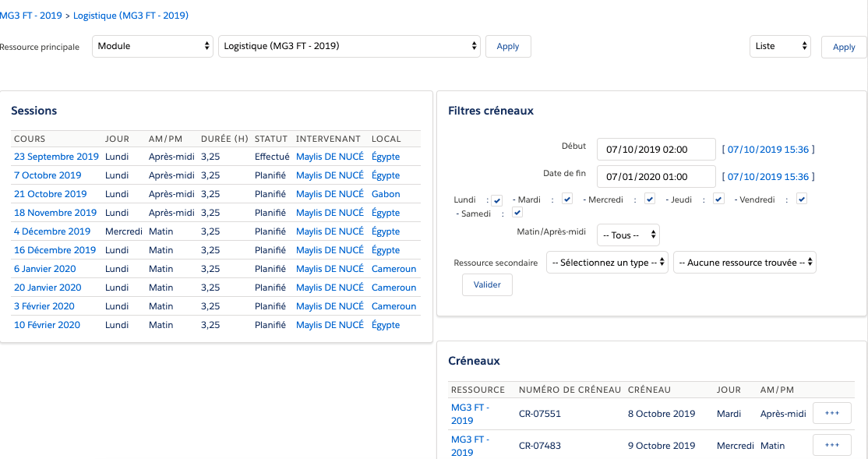Open the 6 Janvier 2020 session link

coord(44,269)
